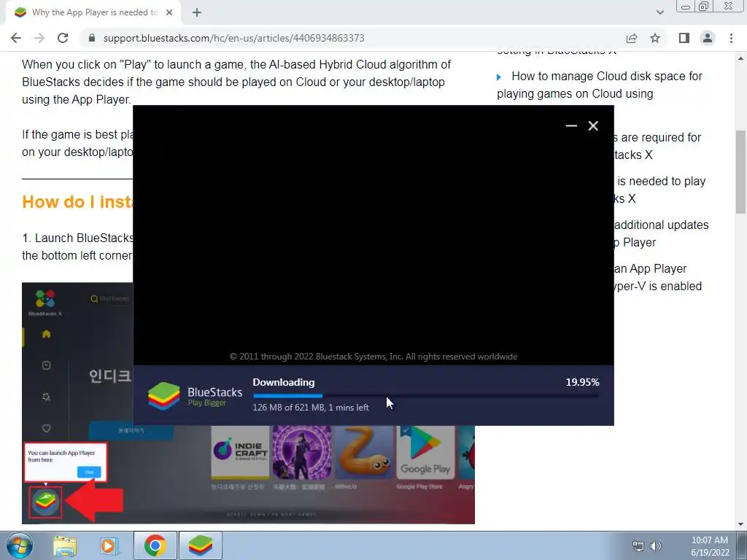Minimize the Chrome window
This screenshot has width=747, height=560.
click(686, 6)
